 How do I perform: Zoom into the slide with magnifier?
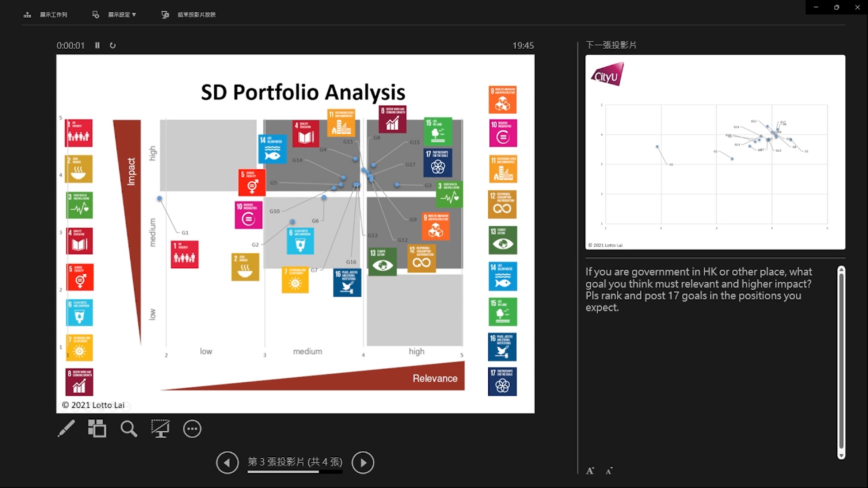[x=128, y=428]
